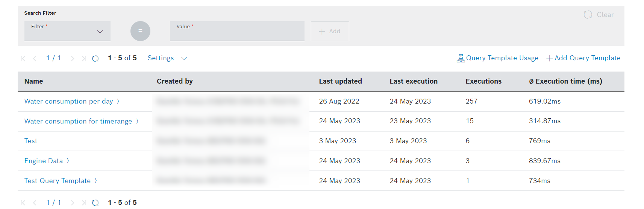Image resolution: width=644 pixels, height=209 pixels.
Task: Sort by the Name column header
Action: (34, 81)
